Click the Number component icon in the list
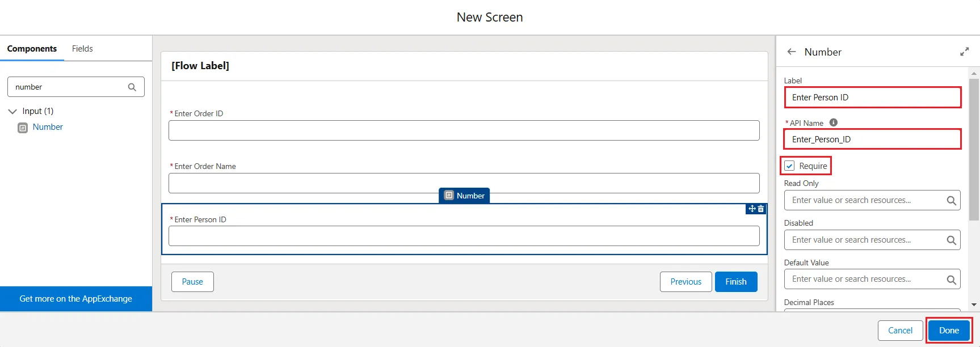The width and height of the screenshot is (980, 347). (23, 128)
